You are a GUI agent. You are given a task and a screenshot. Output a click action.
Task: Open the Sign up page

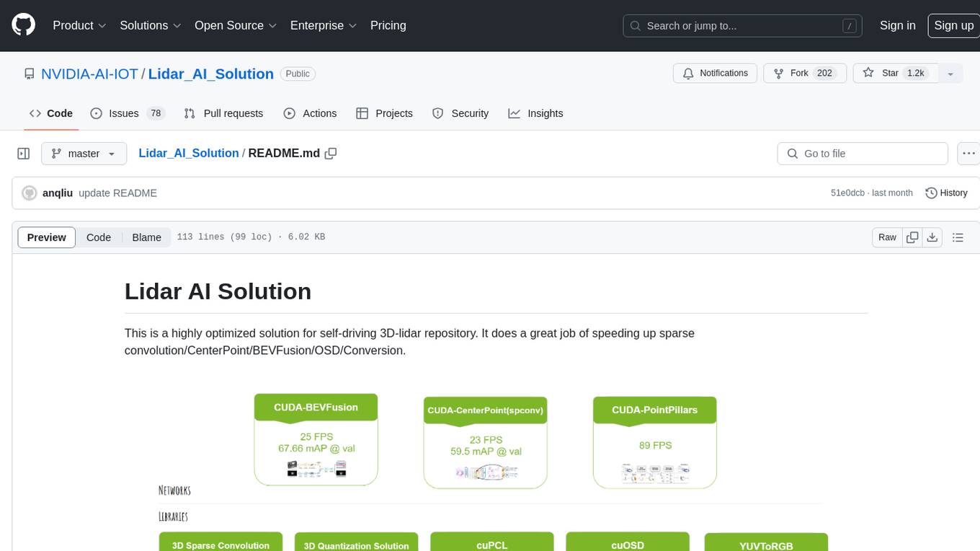[x=953, y=25]
